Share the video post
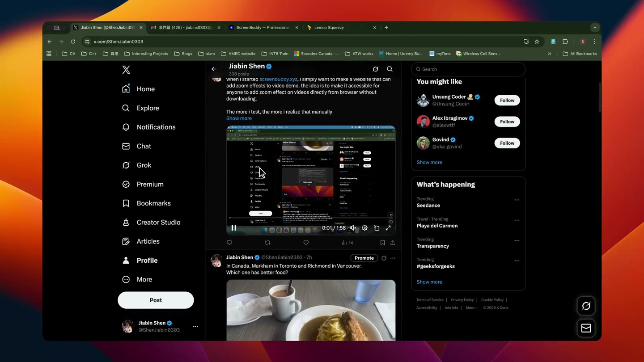This screenshot has height=362, width=644. (x=393, y=243)
